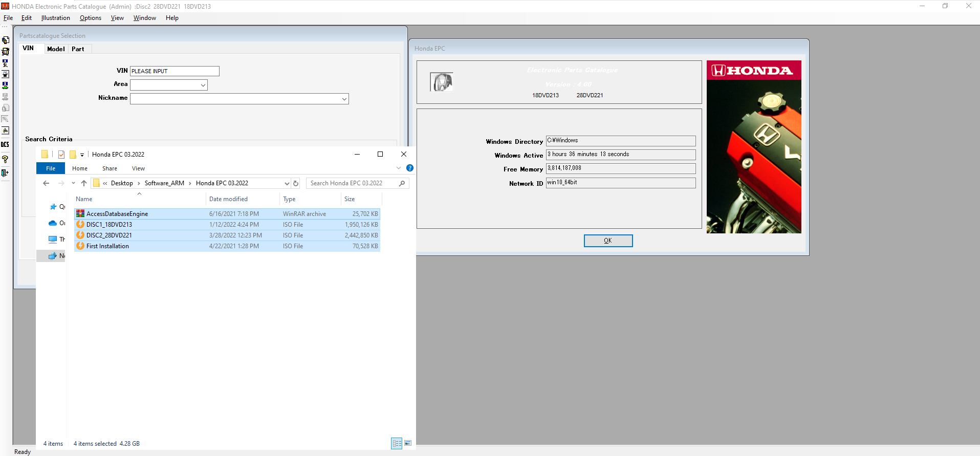Click Desktop in Explorer breadcrumb

[x=122, y=183]
